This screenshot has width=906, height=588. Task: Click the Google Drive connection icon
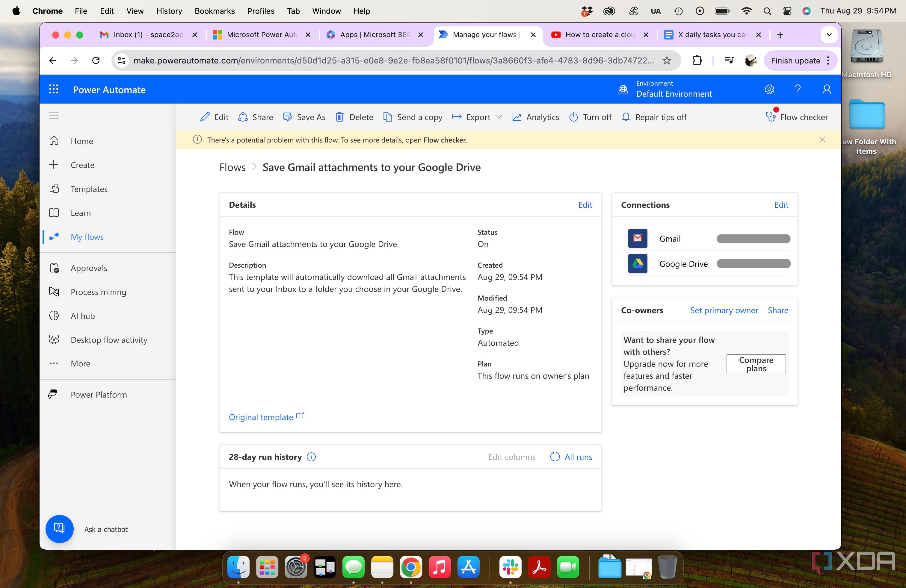638,263
